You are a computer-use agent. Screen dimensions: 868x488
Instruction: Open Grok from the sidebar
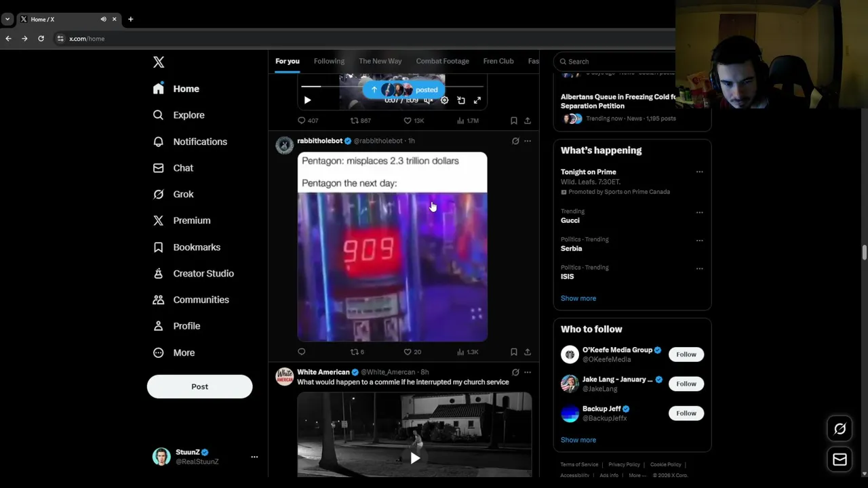click(174, 195)
